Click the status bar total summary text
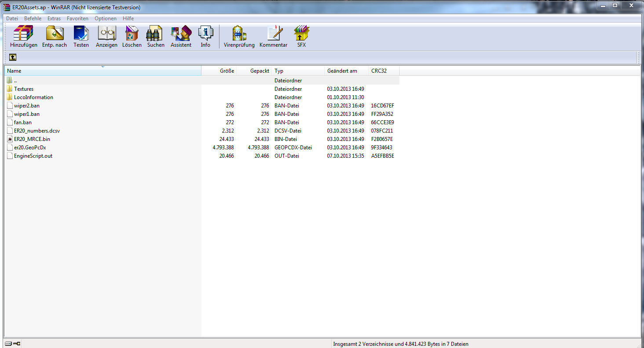 coord(401,344)
